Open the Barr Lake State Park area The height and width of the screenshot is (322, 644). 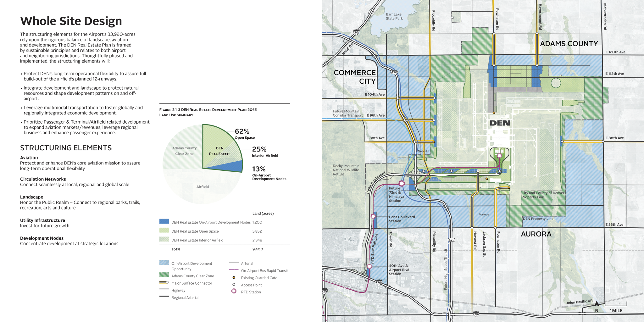(394, 16)
